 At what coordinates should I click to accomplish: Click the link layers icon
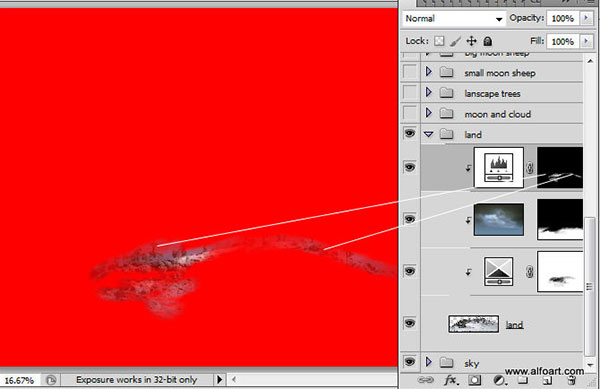(425, 380)
